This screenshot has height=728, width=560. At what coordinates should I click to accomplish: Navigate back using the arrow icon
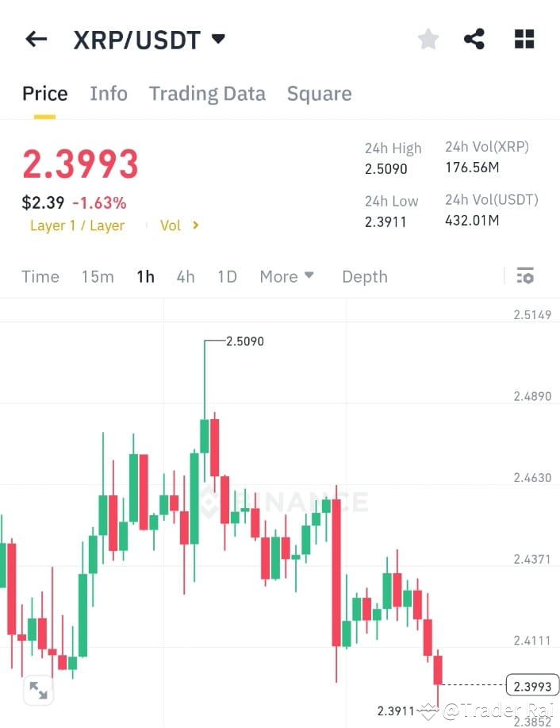(36, 39)
